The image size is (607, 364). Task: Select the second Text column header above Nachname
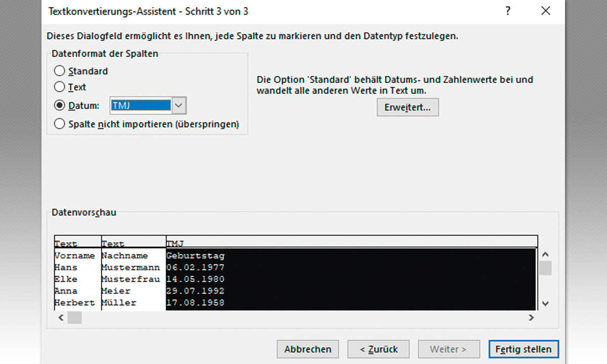[x=134, y=243]
